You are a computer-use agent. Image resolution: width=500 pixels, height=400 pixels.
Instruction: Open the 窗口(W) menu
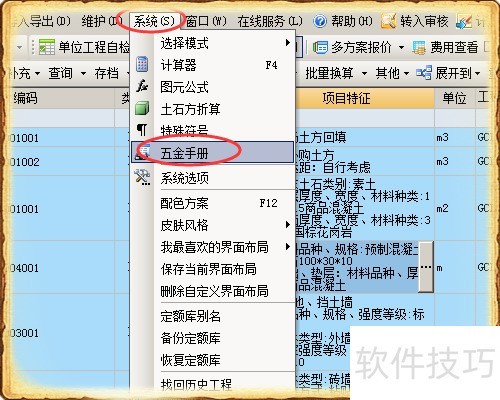tap(205, 22)
